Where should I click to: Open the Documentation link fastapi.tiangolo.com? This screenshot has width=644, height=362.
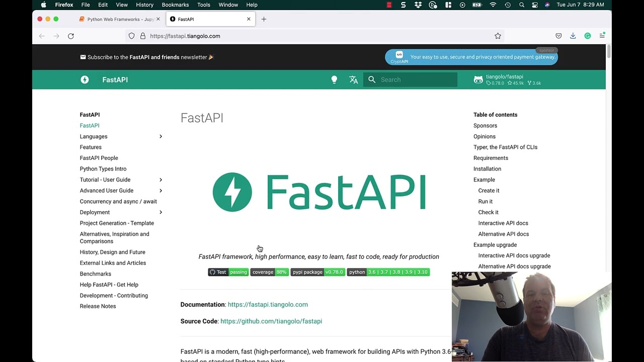click(x=268, y=305)
